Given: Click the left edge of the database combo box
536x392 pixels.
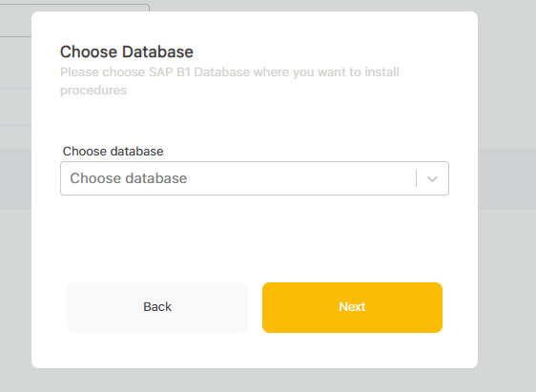Looking at the screenshot, I should pyautogui.click(x=64, y=178).
